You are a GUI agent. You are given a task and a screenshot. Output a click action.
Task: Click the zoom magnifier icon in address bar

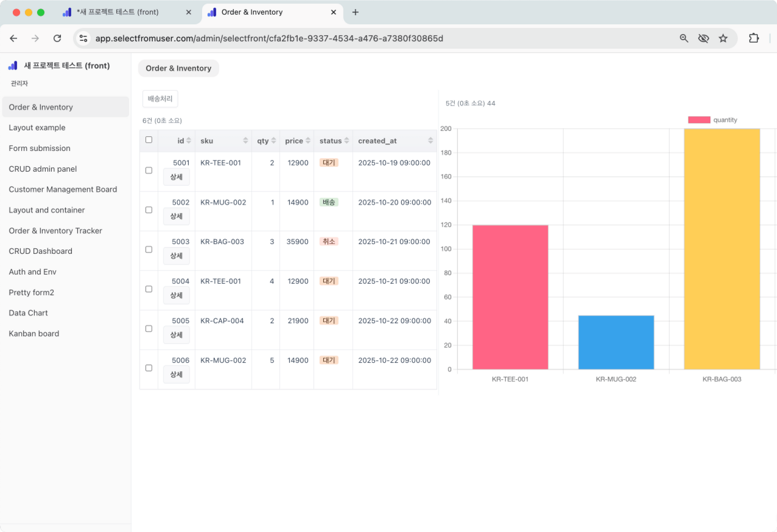(684, 38)
